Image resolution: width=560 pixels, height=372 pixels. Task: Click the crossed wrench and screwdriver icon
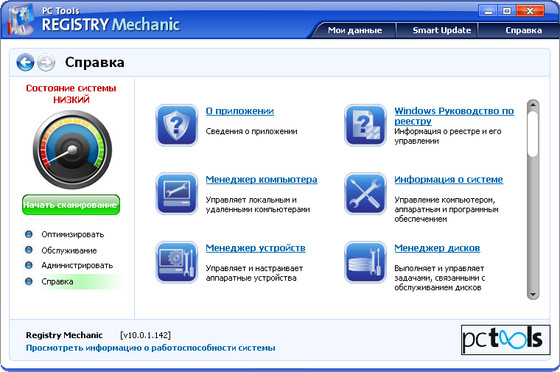click(365, 193)
